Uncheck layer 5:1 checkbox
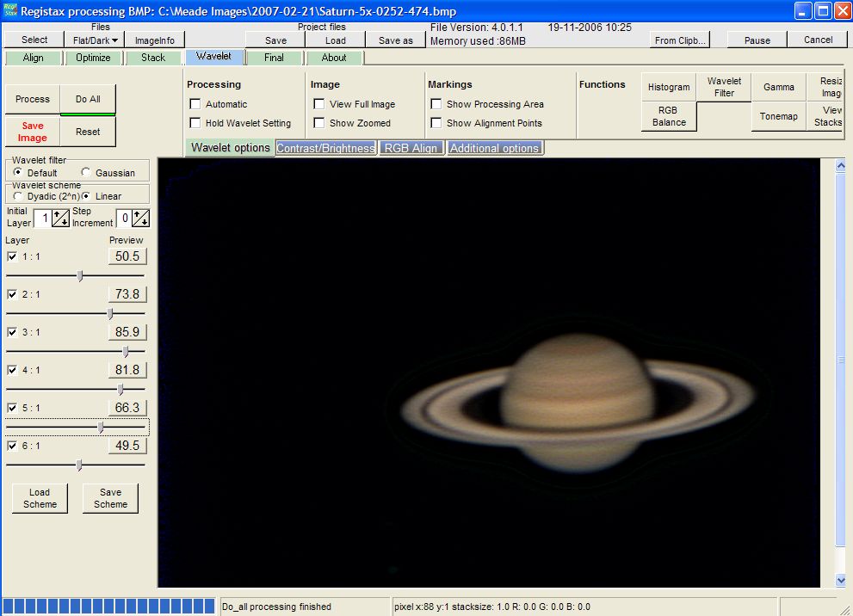The height and width of the screenshot is (616, 853). [x=12, y=408]
